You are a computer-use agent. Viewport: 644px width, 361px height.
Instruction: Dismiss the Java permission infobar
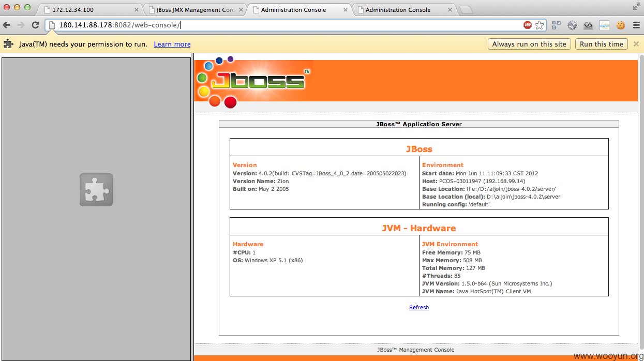[x=636, y=44]
